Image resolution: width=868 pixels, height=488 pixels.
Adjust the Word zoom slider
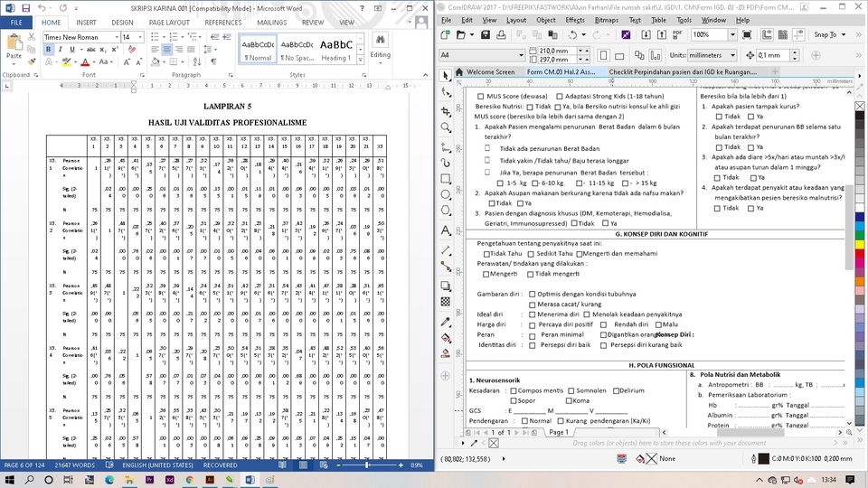(366, 465)
